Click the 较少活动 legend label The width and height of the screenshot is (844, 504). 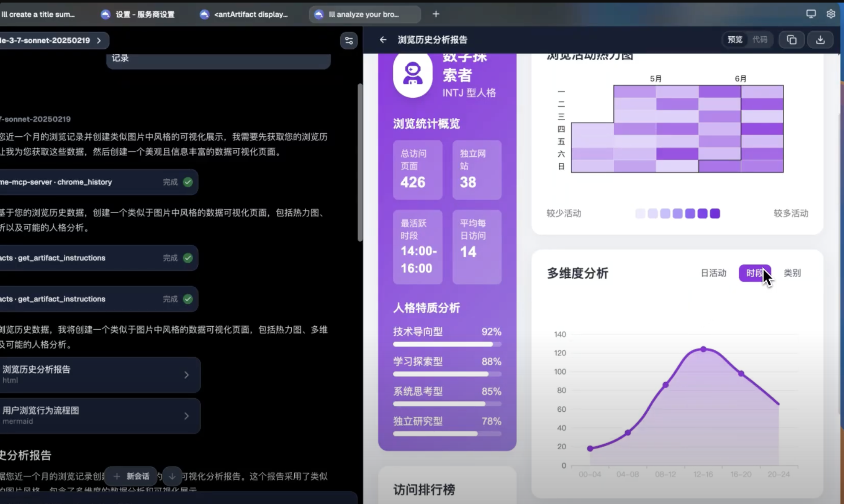[x=564, y=214]
